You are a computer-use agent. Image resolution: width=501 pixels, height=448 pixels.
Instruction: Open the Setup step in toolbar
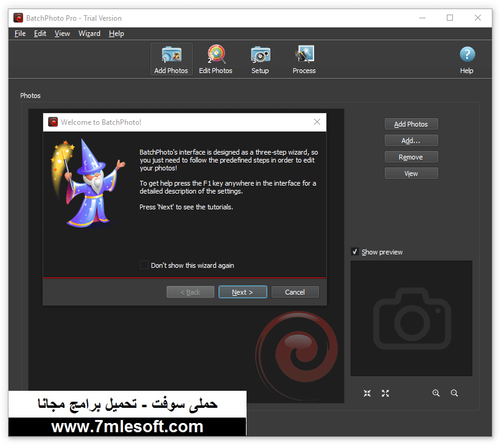click(260, 59)
